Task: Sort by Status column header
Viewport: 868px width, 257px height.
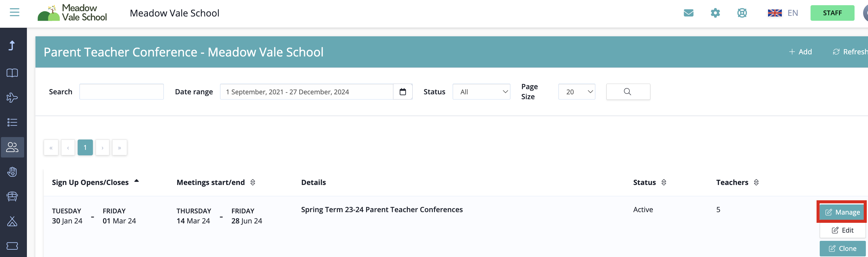Action: pyautogui.click(x=664, y=182)
